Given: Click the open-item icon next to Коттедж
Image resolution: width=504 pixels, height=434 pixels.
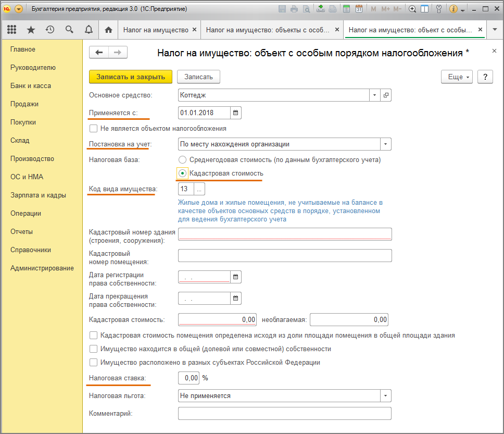Looking at the screenshot, I should click(386, 95).
